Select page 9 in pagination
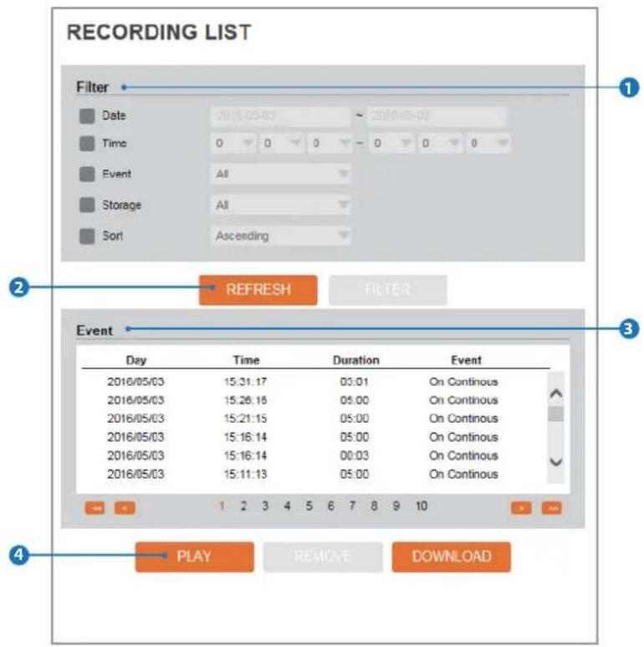644x647 pixels. point(396,506)
